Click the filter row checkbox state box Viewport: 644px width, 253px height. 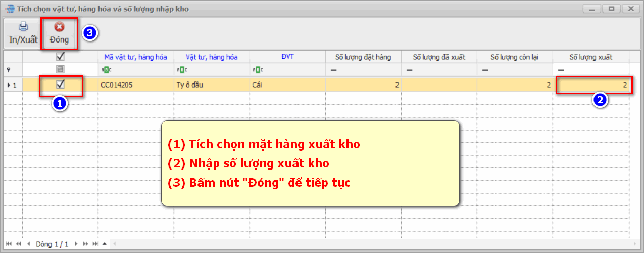click(60, 69)
